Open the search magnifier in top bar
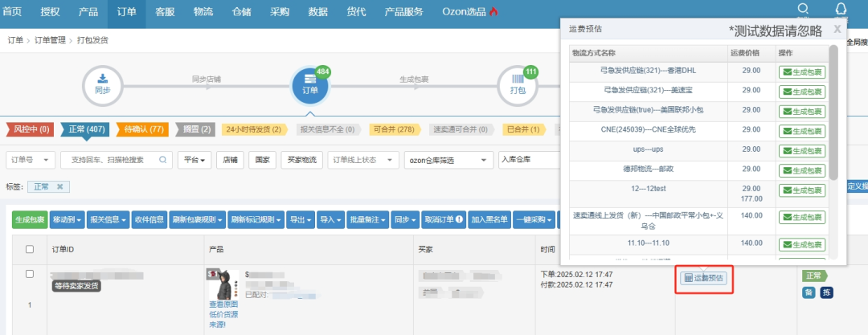This screenshot has height=335, width=868. pyautogui.click(x=803, y=8)
